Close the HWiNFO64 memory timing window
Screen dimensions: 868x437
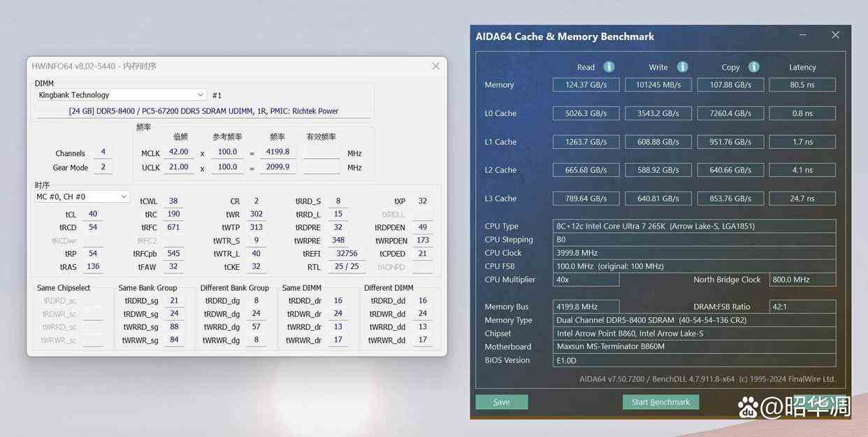click(435, 66)
